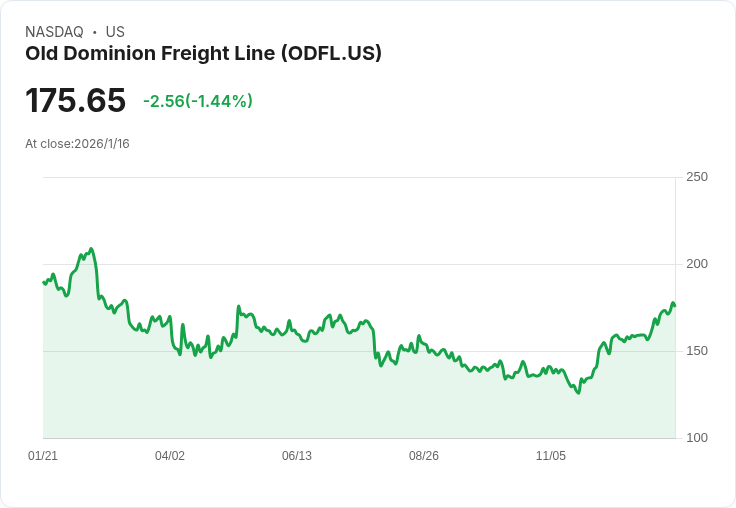The width and height of the screenshot is (736, 508).
Task: Open Old Dominion Freight Line (ODFL.US) title
Action: (203, 54)
